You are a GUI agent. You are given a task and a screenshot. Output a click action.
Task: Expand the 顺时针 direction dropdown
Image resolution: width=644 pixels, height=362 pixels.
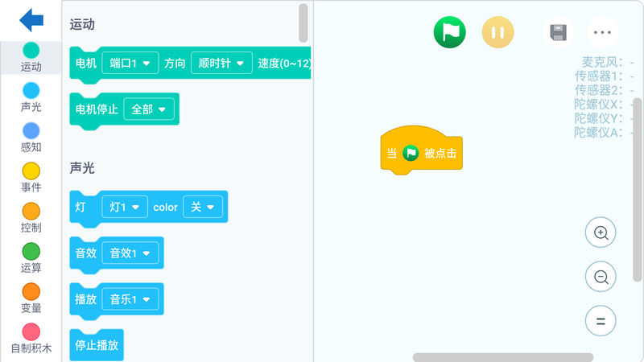[x=221, y=64]
